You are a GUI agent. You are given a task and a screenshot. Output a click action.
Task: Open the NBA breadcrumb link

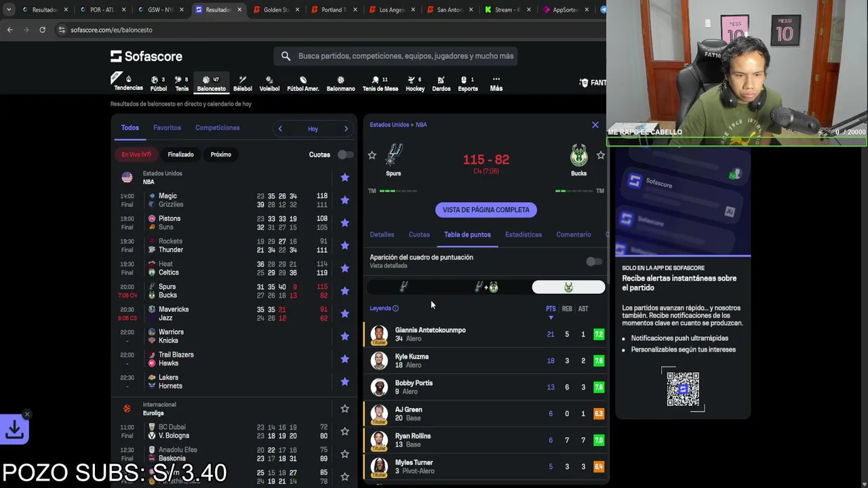(421, 125)
